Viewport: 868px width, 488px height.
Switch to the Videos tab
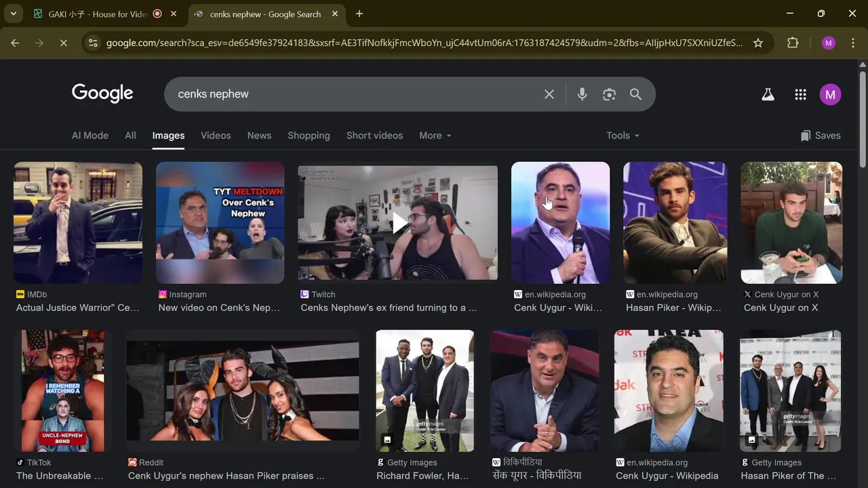[x=216, y=136]
